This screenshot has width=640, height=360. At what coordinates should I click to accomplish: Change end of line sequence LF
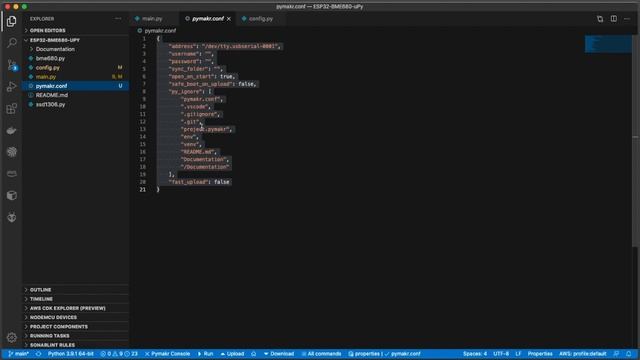click(518, 354)
